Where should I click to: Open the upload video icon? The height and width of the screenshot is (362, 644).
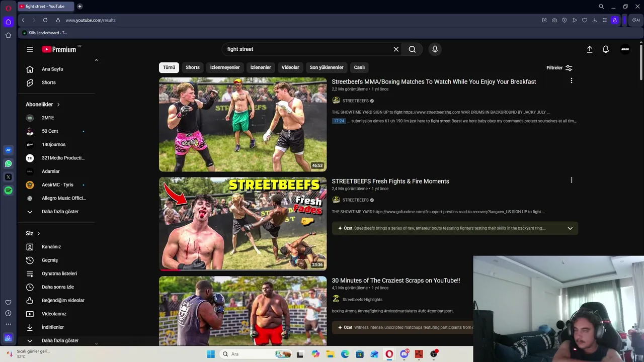590,49
